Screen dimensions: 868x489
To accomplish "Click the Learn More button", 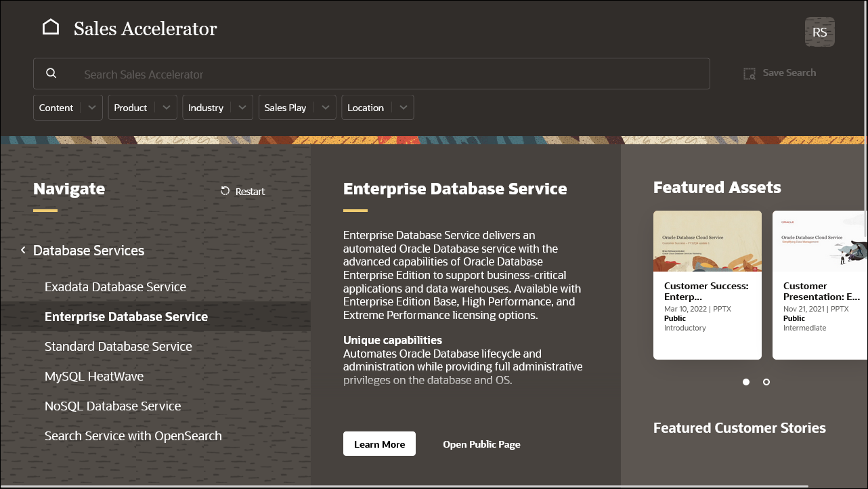I will [379, 444].
